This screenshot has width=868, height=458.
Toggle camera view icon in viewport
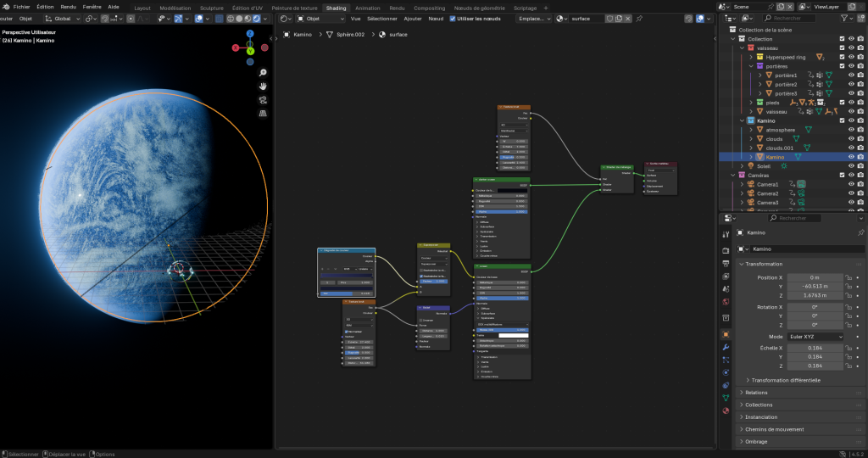tap(263, 100)
